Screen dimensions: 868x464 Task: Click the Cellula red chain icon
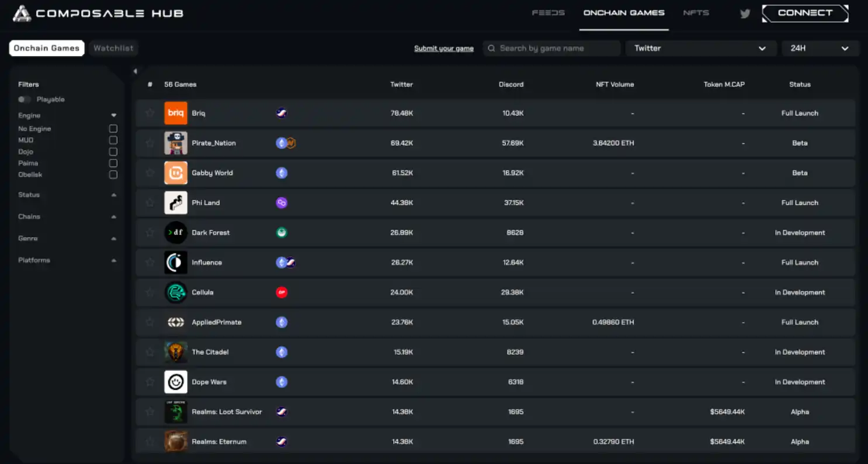click(282, 292)
